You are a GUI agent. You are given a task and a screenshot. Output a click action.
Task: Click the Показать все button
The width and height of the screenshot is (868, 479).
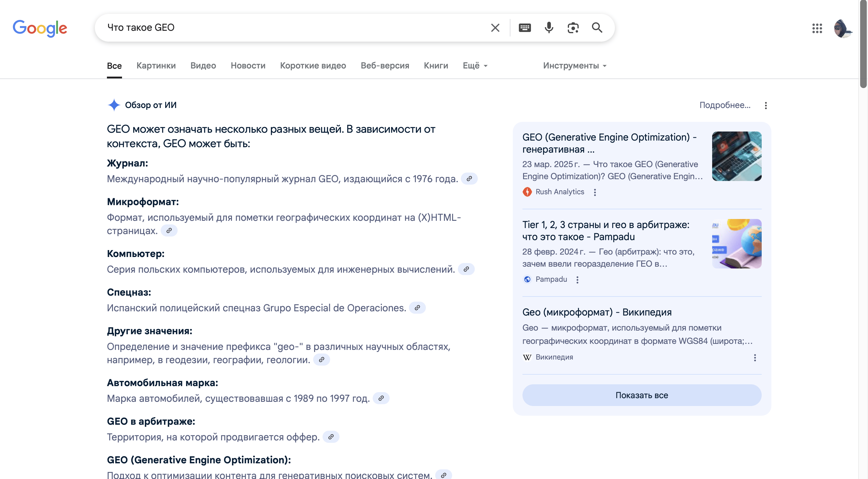641,395
